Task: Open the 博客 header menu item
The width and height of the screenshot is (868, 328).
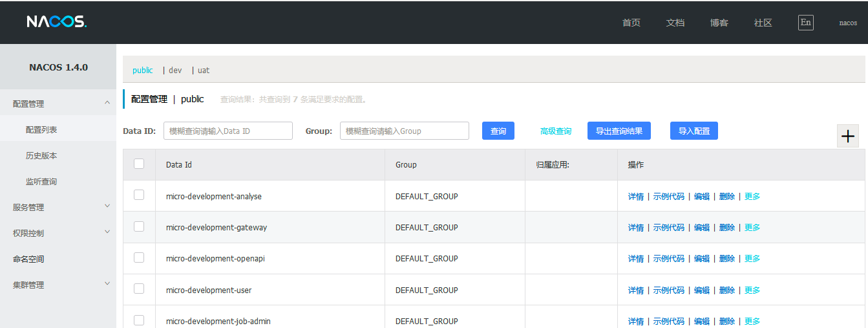Action: 719,23
